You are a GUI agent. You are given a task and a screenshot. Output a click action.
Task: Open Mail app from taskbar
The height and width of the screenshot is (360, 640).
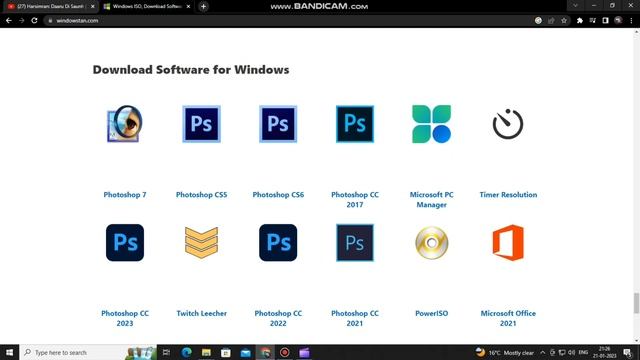(x=245, y=352)
